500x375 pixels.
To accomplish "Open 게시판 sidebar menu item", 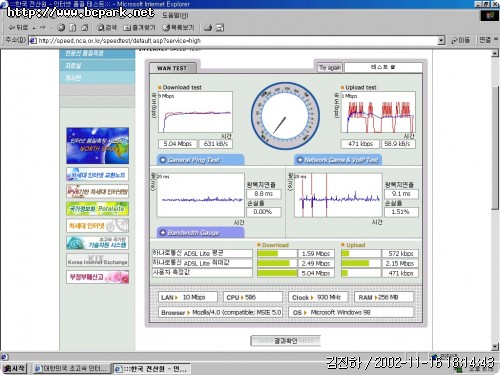I will [x=97, y=78].
